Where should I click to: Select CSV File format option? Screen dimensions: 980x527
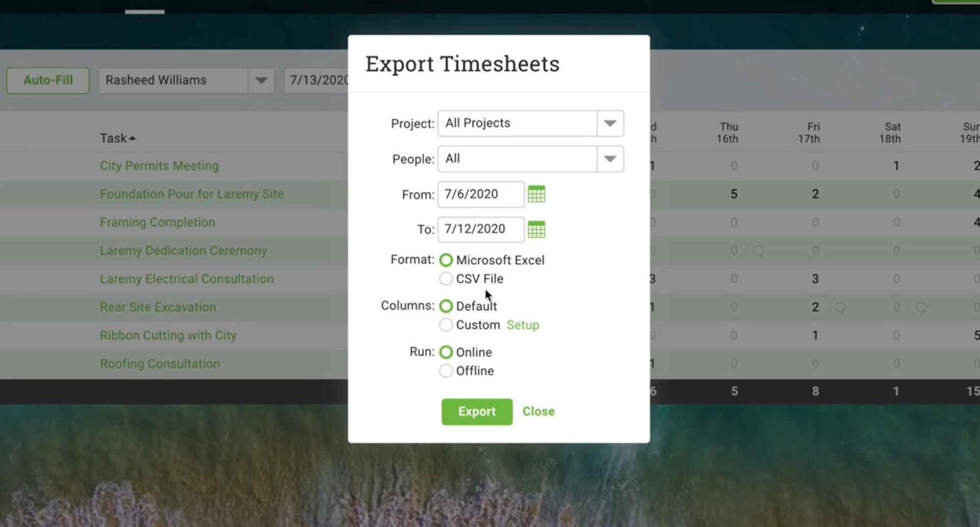click(446, 279)
